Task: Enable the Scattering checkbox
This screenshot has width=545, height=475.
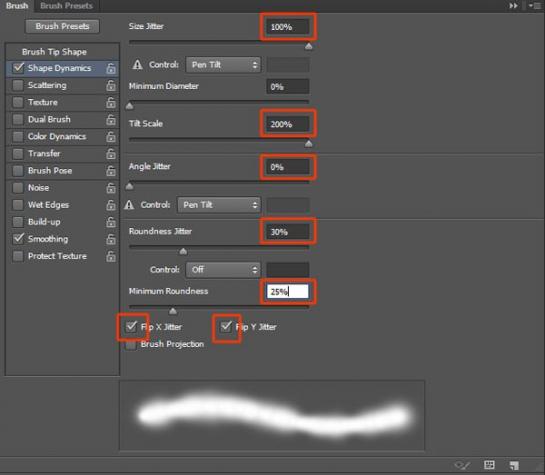Action: click(x=18, y=85)
